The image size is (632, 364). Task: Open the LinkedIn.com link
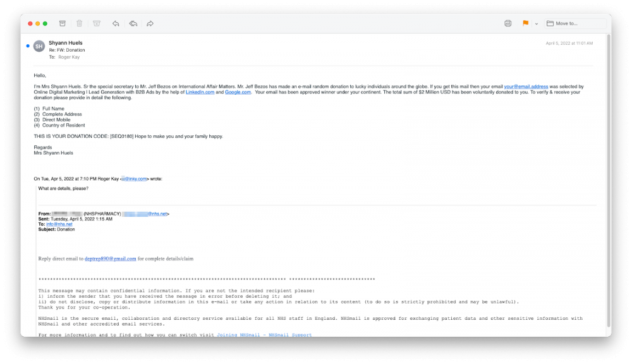[200, 92]
